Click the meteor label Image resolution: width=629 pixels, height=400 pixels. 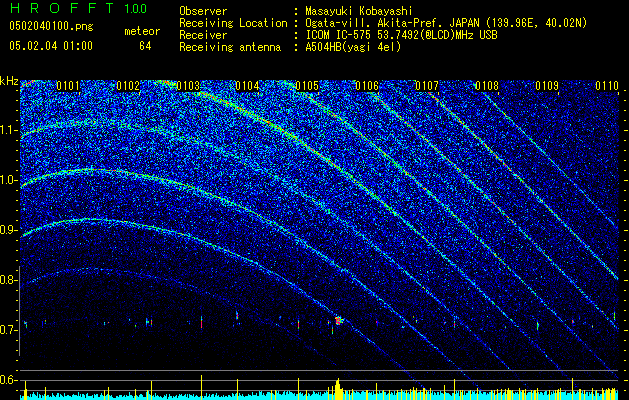142,31
